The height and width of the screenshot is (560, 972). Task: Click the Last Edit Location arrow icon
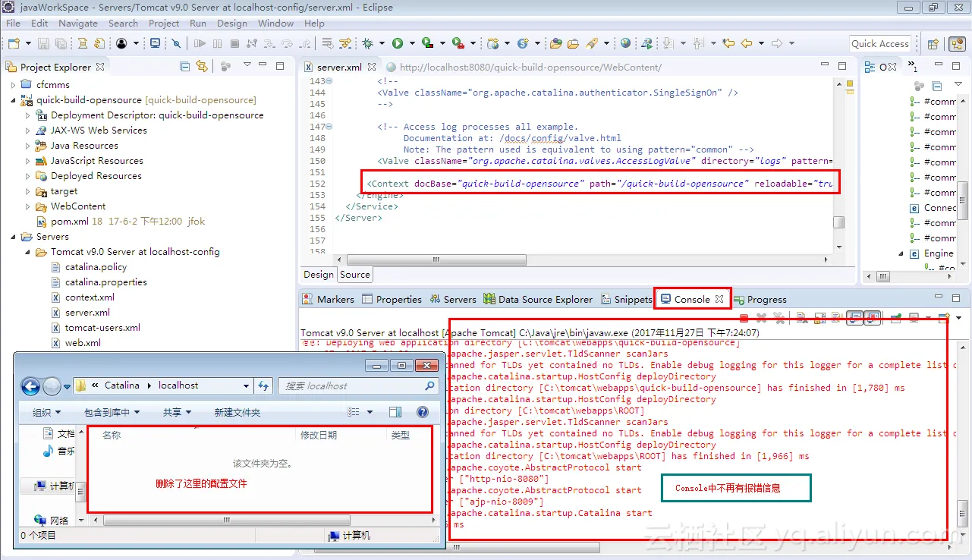728,43
